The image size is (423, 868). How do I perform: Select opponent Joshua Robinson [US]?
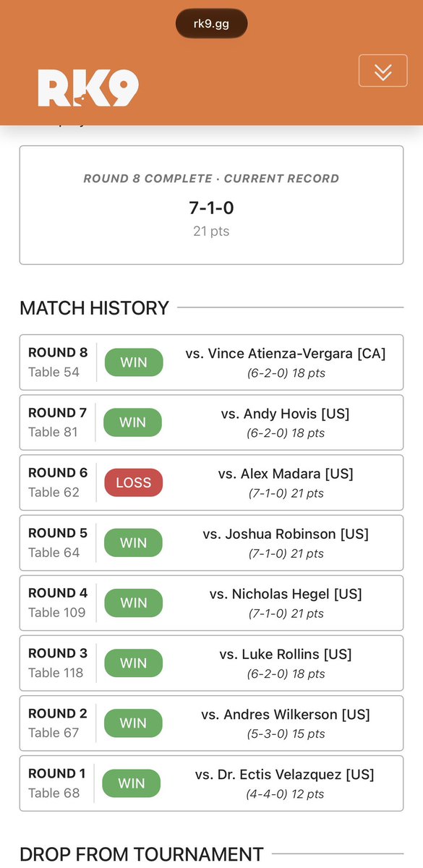coord(286,534)
